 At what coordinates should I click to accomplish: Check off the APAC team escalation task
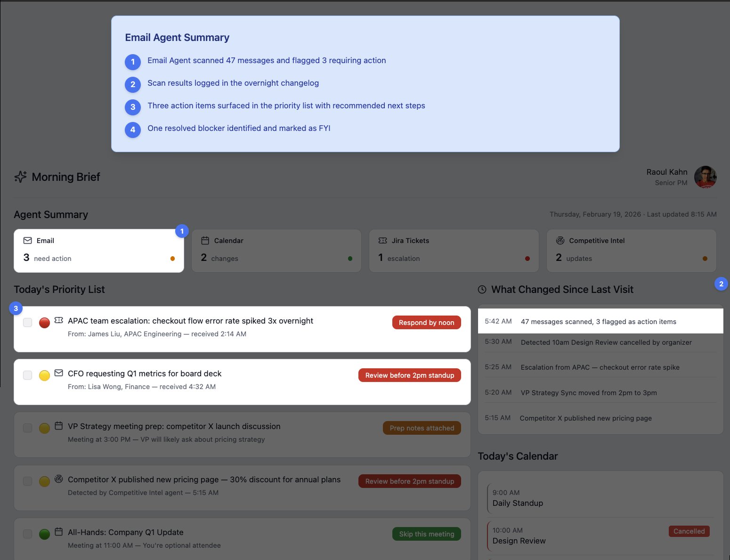(x=27, y=322)
